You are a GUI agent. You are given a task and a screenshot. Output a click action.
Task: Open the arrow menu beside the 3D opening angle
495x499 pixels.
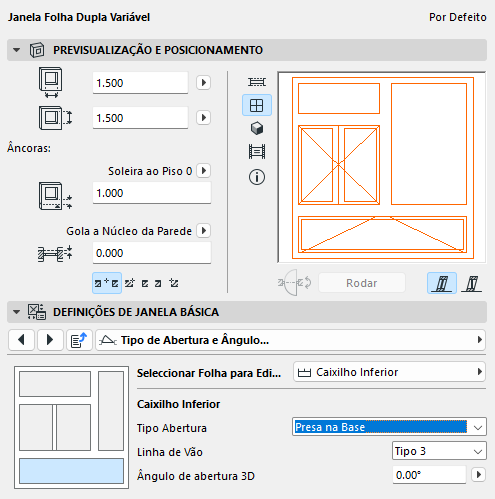point(479,475)
